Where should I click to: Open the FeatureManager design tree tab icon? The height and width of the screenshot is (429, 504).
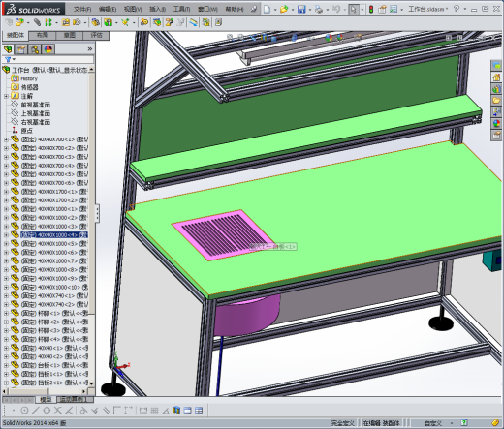coord(8,49)
